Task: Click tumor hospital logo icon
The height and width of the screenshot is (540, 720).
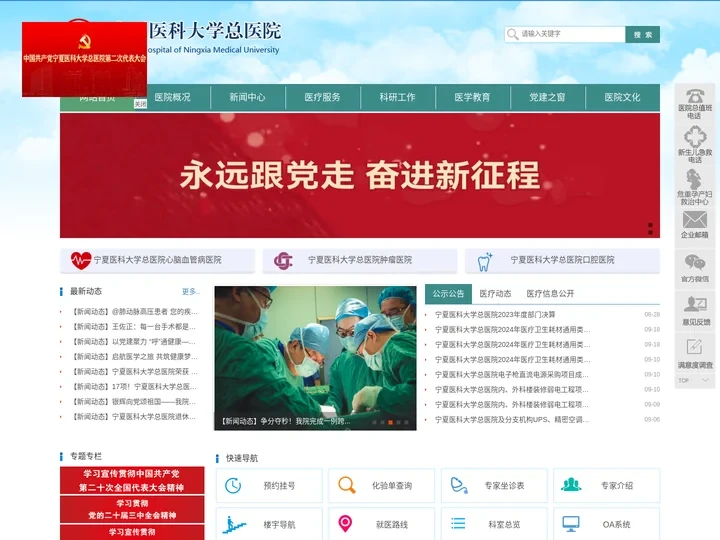Action: click(x=283, y=261)
